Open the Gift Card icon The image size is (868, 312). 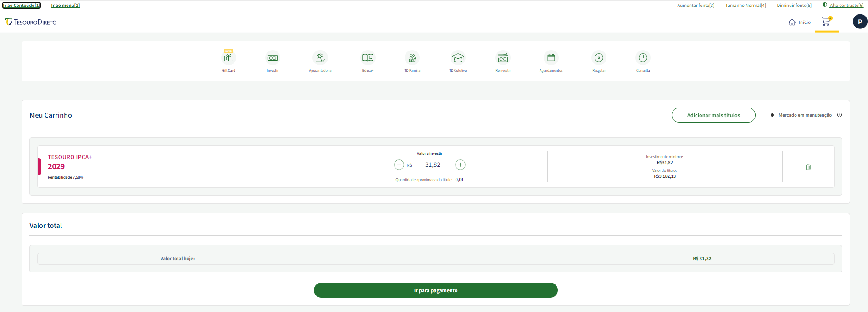coord(228,57)
